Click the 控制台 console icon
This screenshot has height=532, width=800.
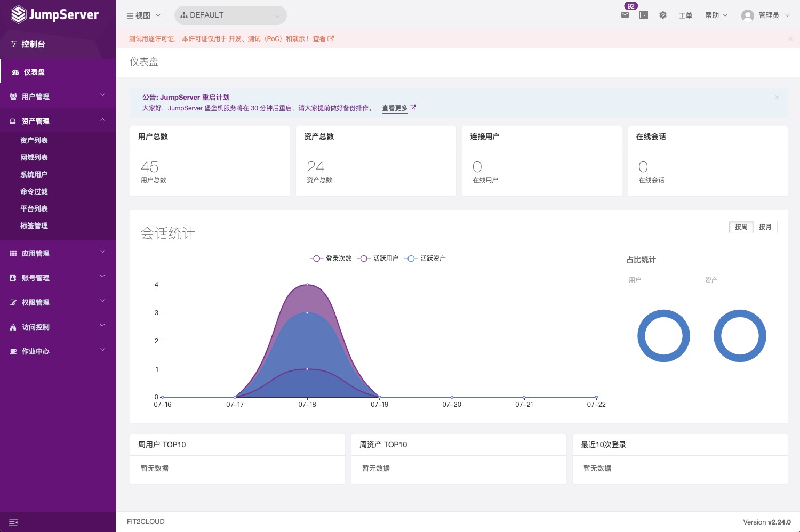tap(13, 44)
